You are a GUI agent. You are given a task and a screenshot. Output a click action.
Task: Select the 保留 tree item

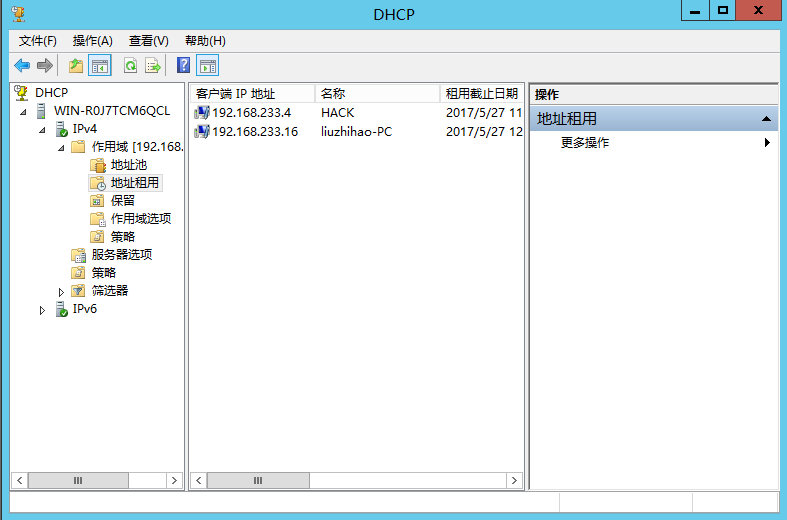[x=122, y=201]
